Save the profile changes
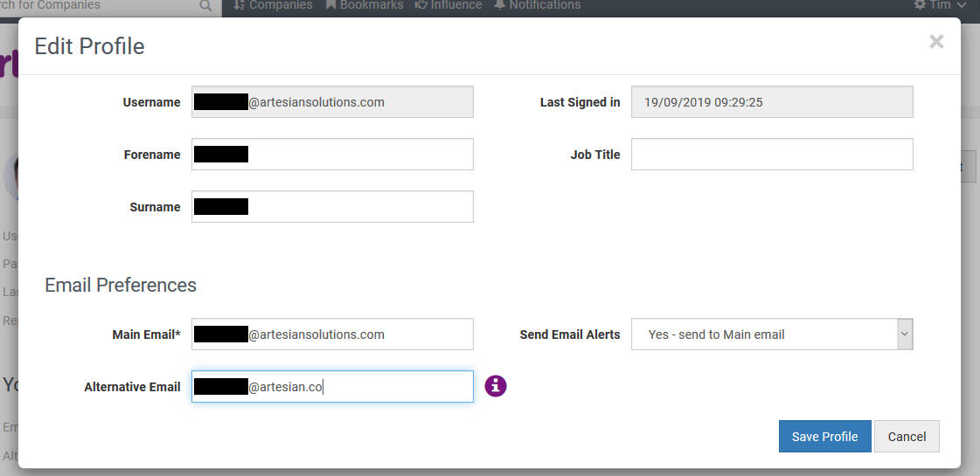The height and width of the screenshot is (476, 980). tap(824, 437)
